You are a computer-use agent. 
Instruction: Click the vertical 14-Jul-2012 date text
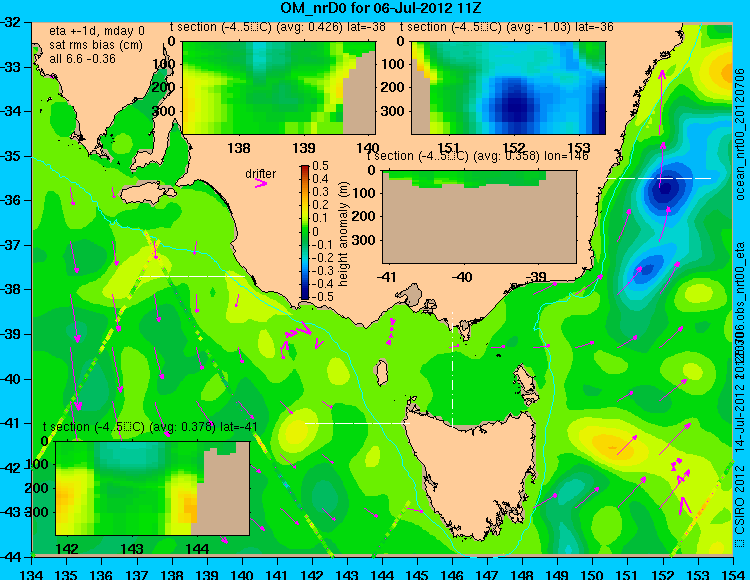pos(740,417)
